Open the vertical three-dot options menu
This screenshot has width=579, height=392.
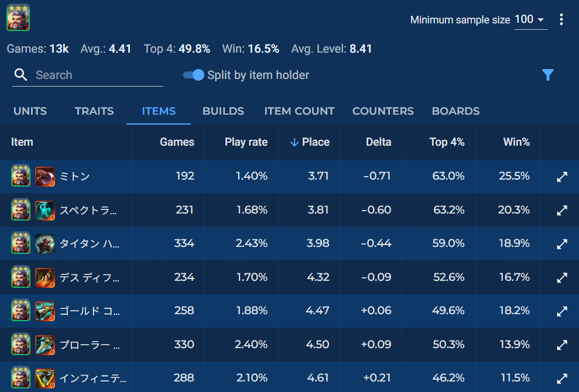[x=561, y=20]
